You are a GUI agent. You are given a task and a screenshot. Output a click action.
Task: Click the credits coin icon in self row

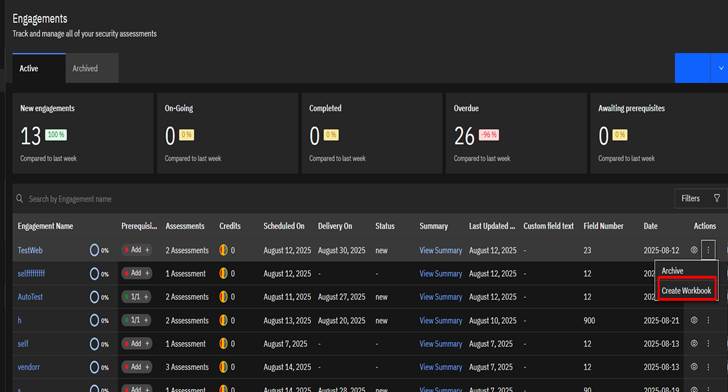223,343
